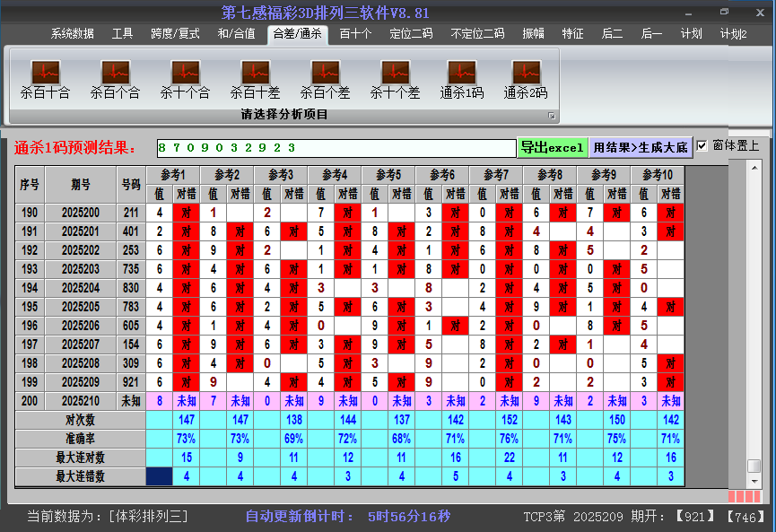This screenshot has width=776, height=532.
Task: Click the 【921】 draw result in status bar
Action: coord(695,517)
